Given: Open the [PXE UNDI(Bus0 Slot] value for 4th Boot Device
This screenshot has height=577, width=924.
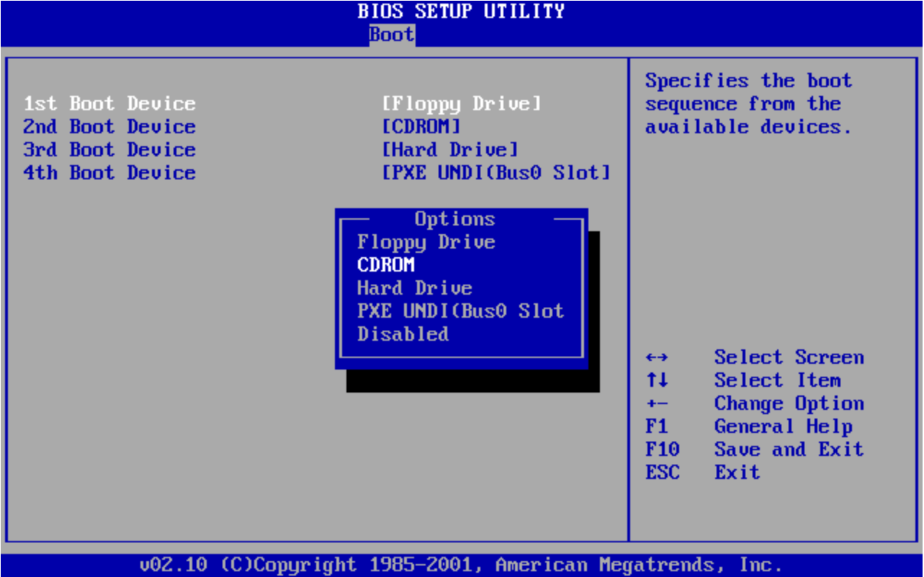Looking at the screenshot, I should [x=495, y=173].
